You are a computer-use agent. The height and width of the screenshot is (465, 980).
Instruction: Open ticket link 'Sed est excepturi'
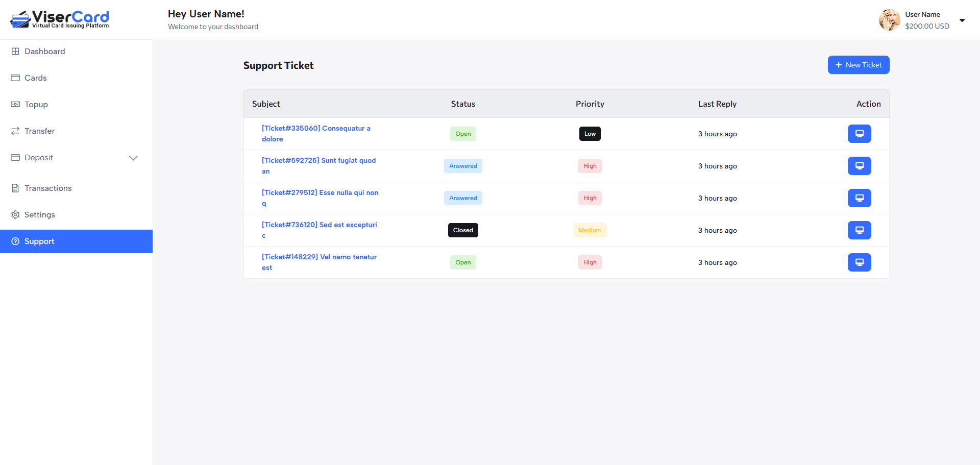[319, 225]
